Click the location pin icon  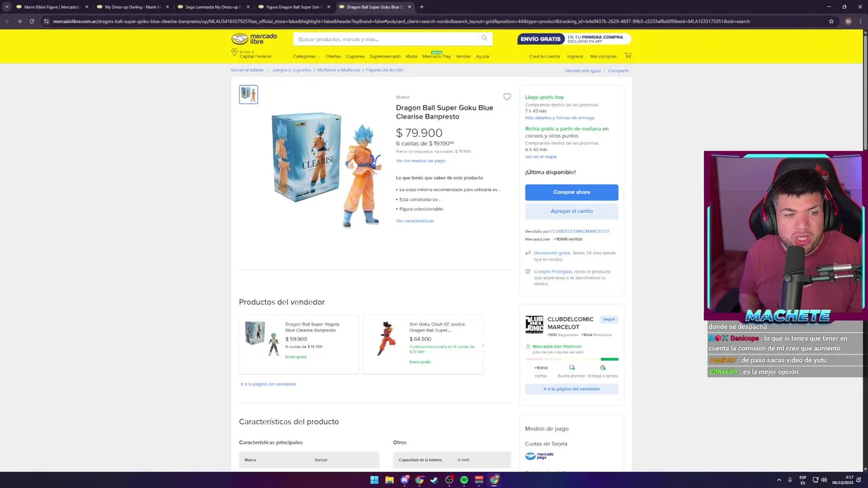point(234,53)
